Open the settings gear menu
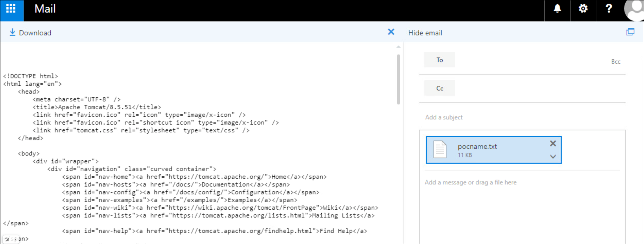 pyautogui.click(x=583, y=9)
